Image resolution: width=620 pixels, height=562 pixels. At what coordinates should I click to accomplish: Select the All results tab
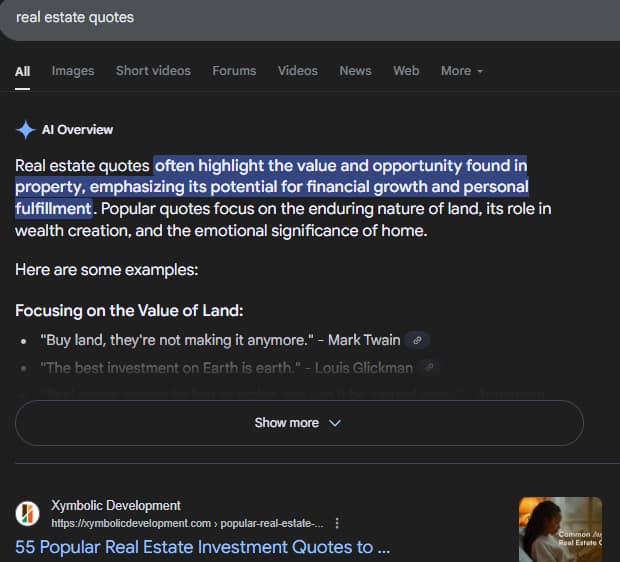[x=23, y=71]
